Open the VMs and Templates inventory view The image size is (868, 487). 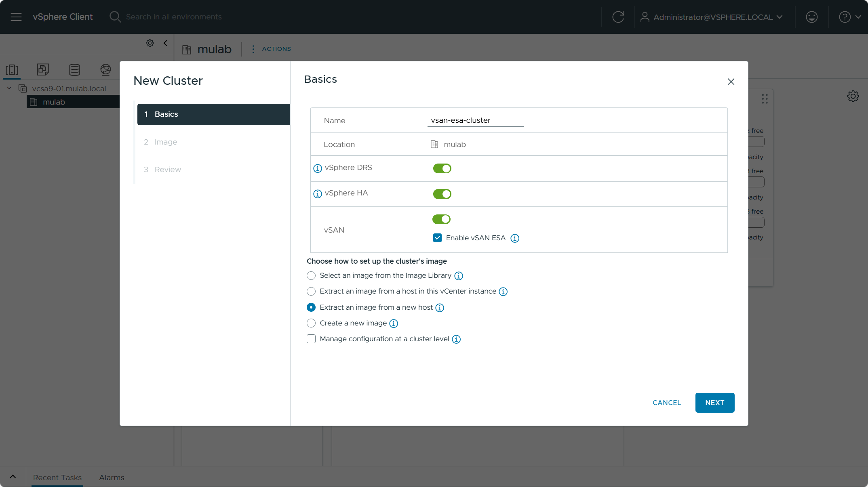pos(43,70)
